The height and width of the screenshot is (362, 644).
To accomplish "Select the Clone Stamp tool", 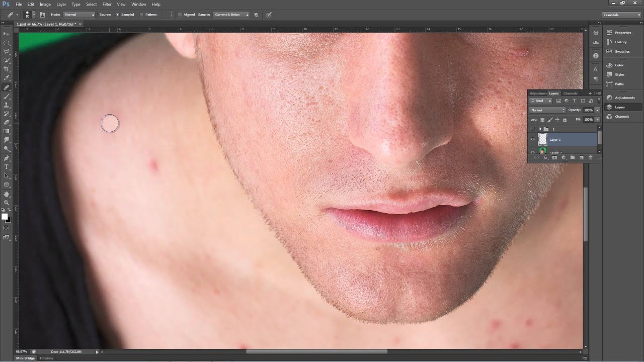I will [7, 105].
